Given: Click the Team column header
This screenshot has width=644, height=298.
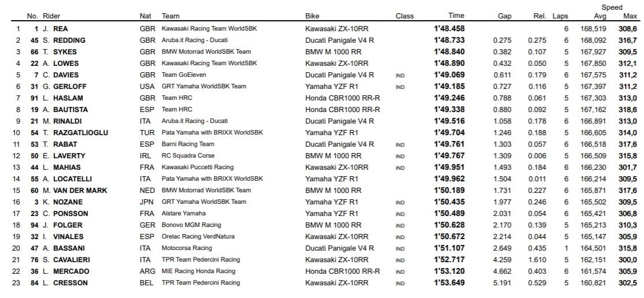Looking at the screenshot, I should point(170,16).
